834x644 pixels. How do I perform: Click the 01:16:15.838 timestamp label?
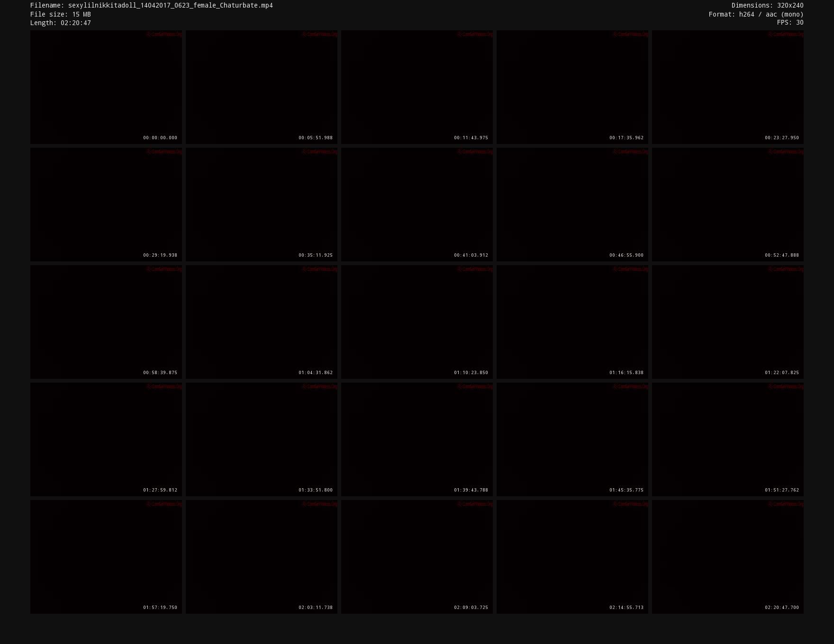coord(626,373)
